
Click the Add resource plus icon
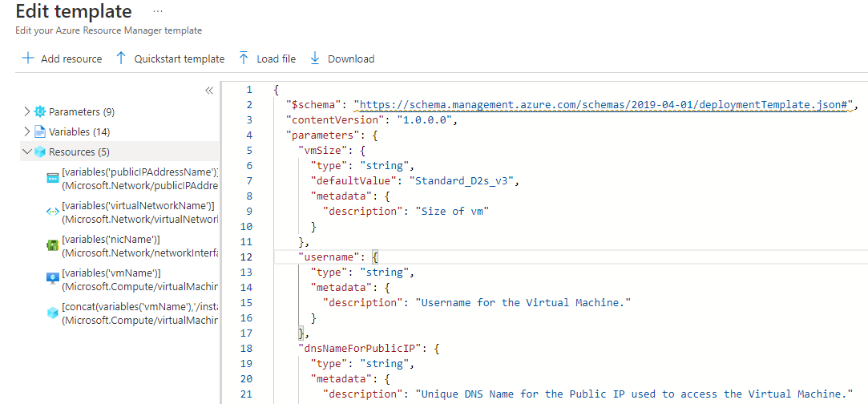(28, 59)
